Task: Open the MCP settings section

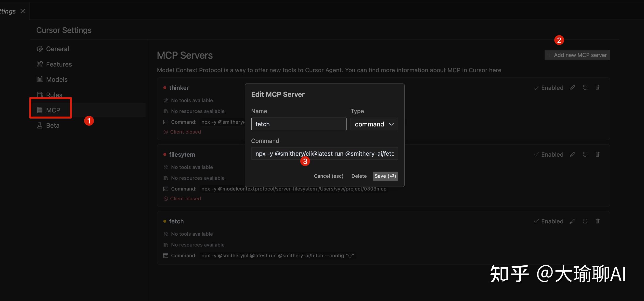Action: (x=53, y=110)
